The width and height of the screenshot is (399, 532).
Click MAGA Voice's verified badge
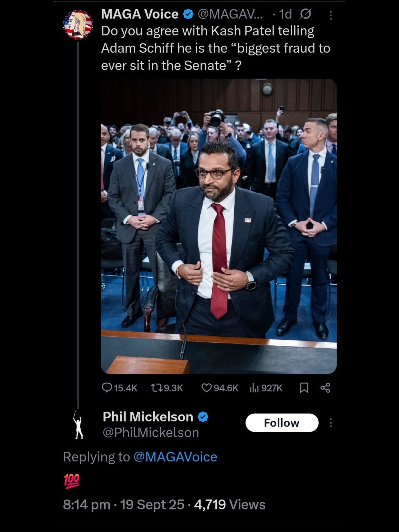(187, 14)
